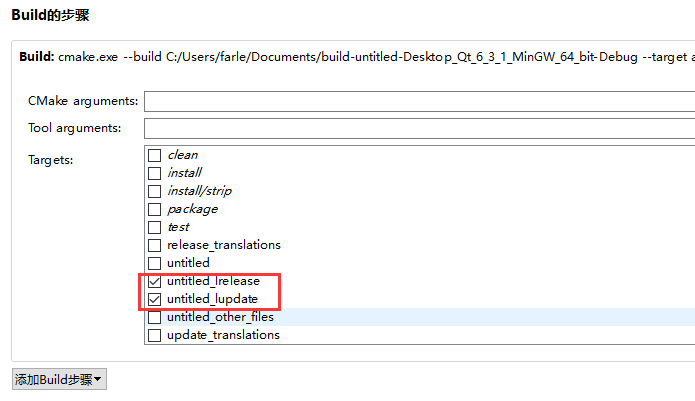Open the 添加Build步骤 dropdown button
The image size is (695, 401).
[59, 379]
